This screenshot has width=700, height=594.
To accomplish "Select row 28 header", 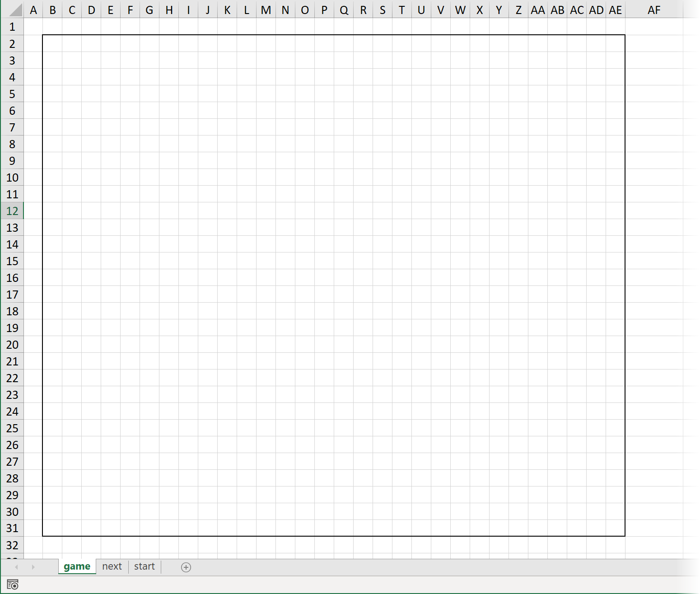I will pyautogui.click(x=12, y=478).
